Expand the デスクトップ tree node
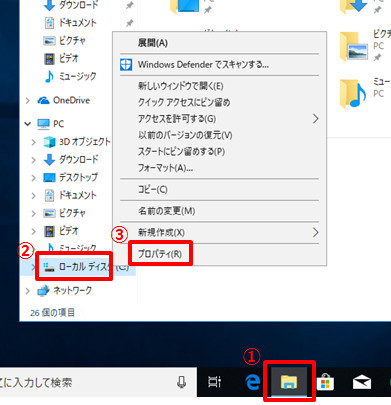This screenshot has height=405, width=391. pyautogui.click(x=33, y=178)
